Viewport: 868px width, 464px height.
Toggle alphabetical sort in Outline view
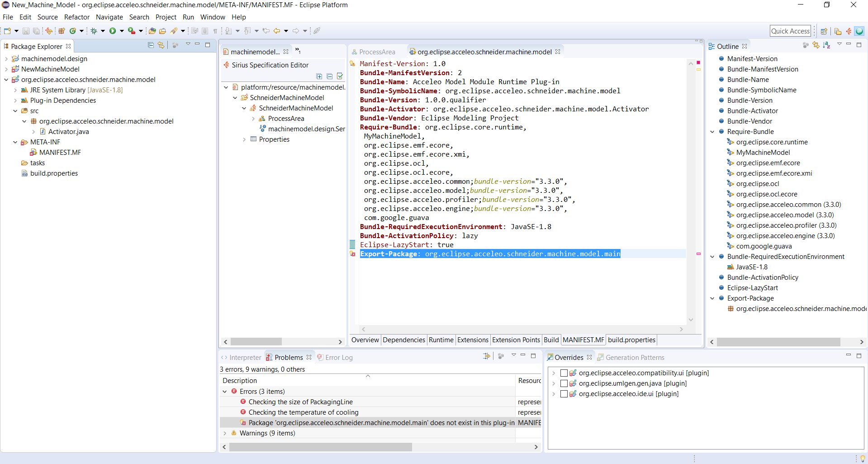coord(827,45)
